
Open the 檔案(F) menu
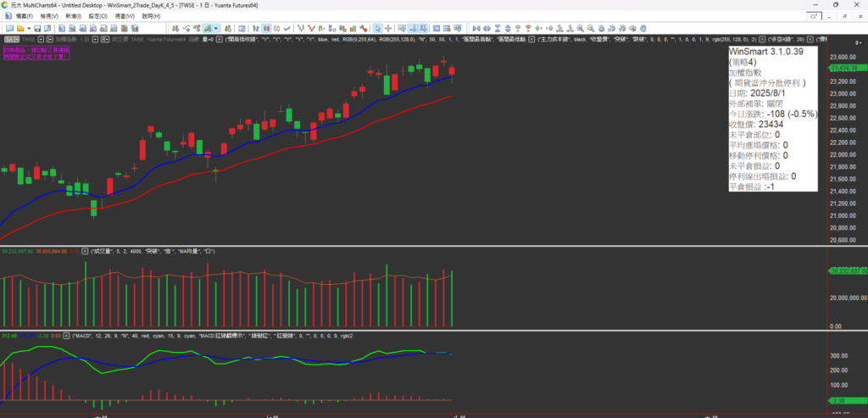pos(25,16)
